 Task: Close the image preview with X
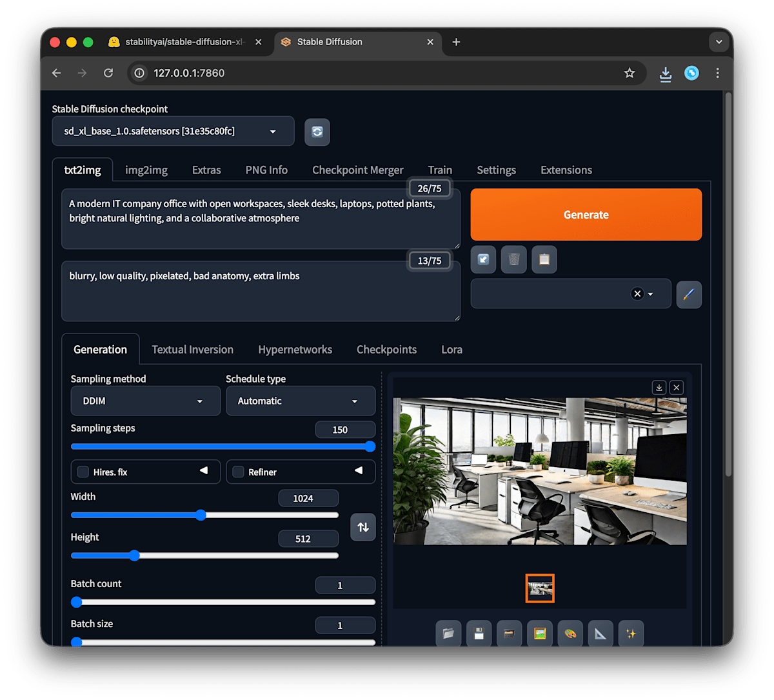pyautogui.click(x=676, y=387)
